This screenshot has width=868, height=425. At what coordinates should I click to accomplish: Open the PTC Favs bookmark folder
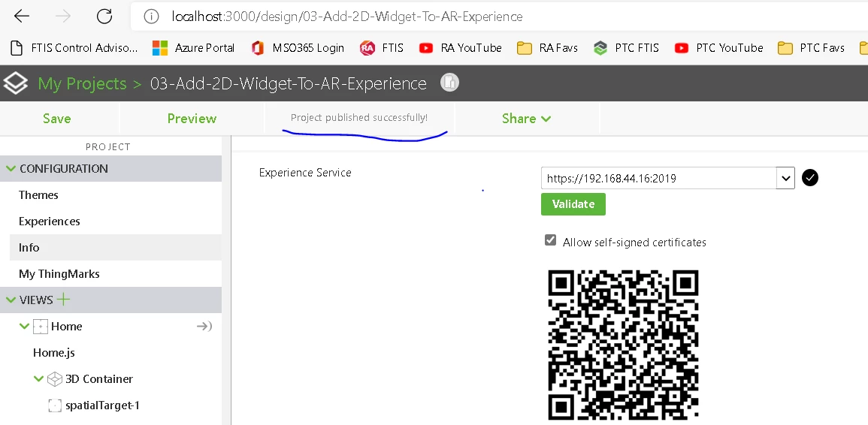[x=811, y=48]
